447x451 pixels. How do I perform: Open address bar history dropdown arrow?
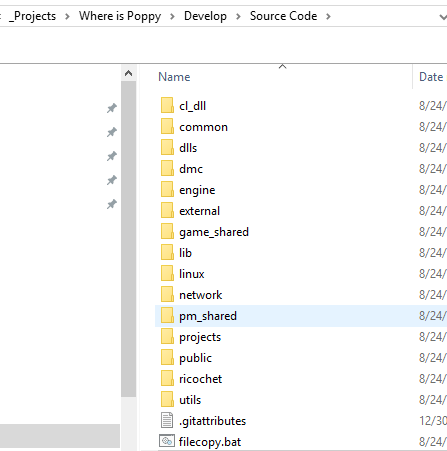pos(443,16)
